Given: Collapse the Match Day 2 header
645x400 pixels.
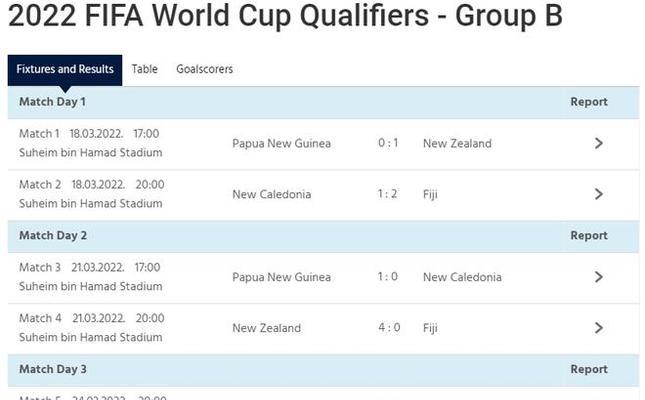Looking at the screenshot, I should tap(323, 236).
